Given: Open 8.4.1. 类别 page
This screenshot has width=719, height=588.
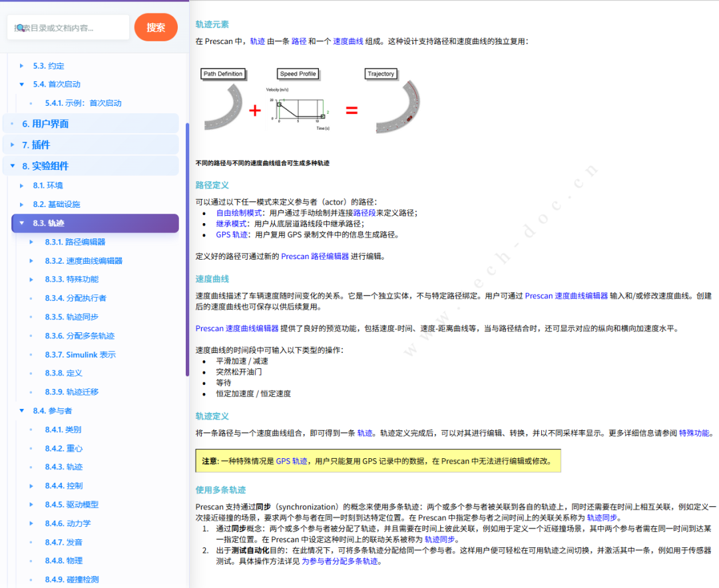Looking at the screenshot, I should point(63,430).
